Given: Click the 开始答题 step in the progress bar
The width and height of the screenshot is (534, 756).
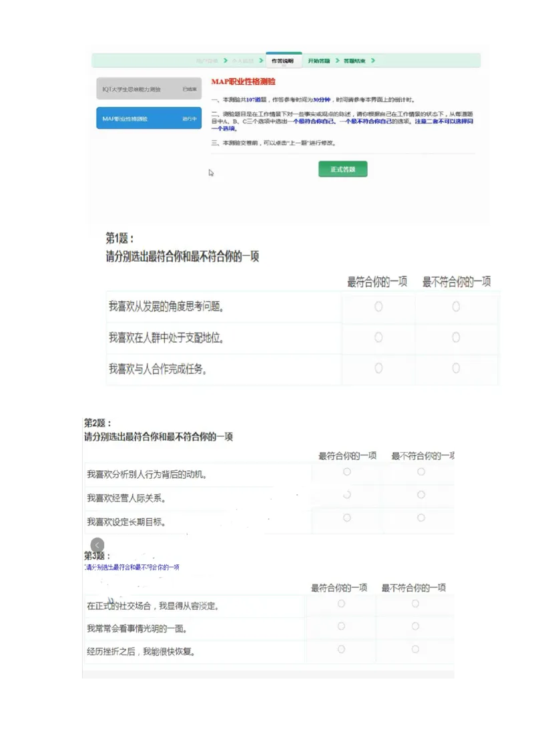Looking at the screenshot, I should 320,59.
